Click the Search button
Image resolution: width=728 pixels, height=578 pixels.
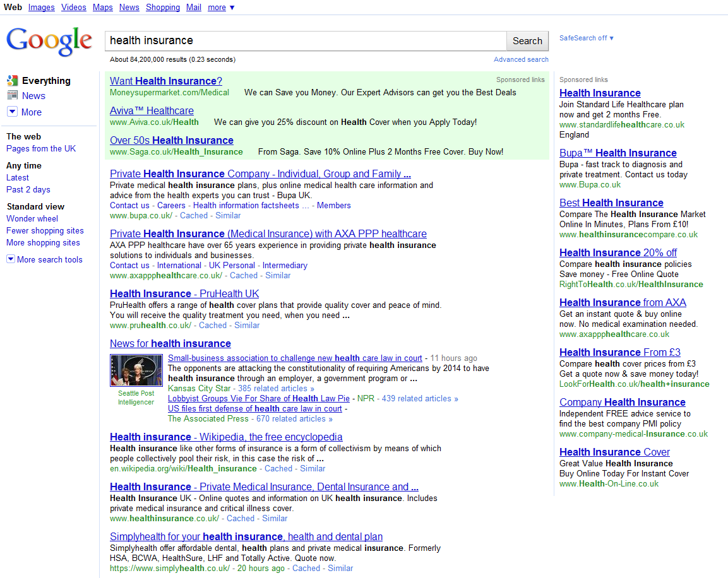(x=527, y=41)
